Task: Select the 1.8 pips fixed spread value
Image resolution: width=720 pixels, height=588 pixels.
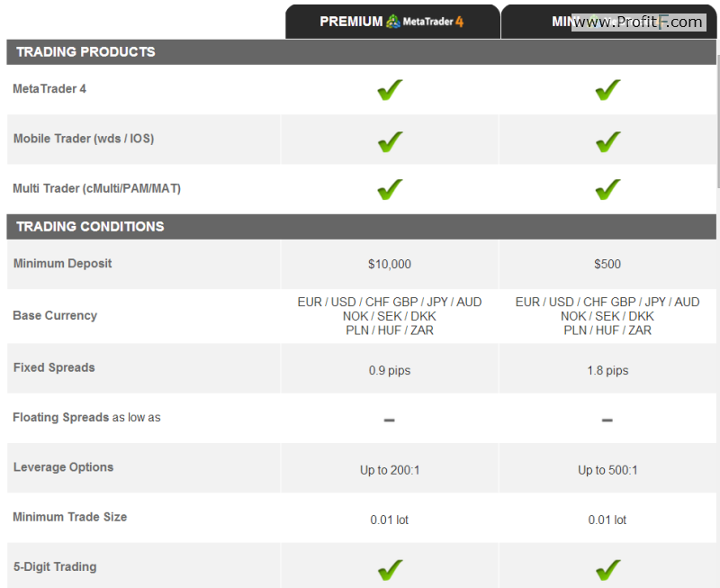Action: click(x=607, y=371)
